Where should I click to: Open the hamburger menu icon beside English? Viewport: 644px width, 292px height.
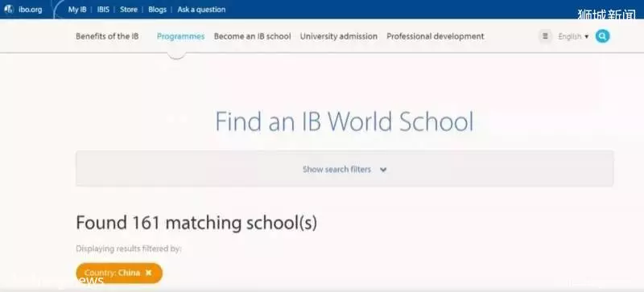(545, 36)
